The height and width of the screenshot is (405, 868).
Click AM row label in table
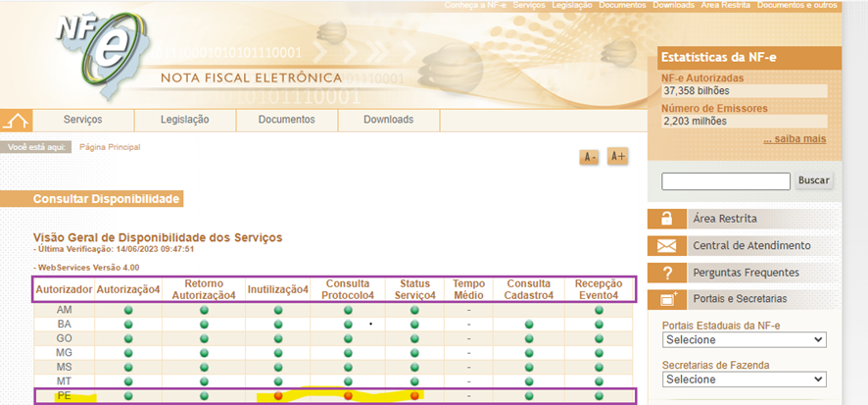pos(65,310)
